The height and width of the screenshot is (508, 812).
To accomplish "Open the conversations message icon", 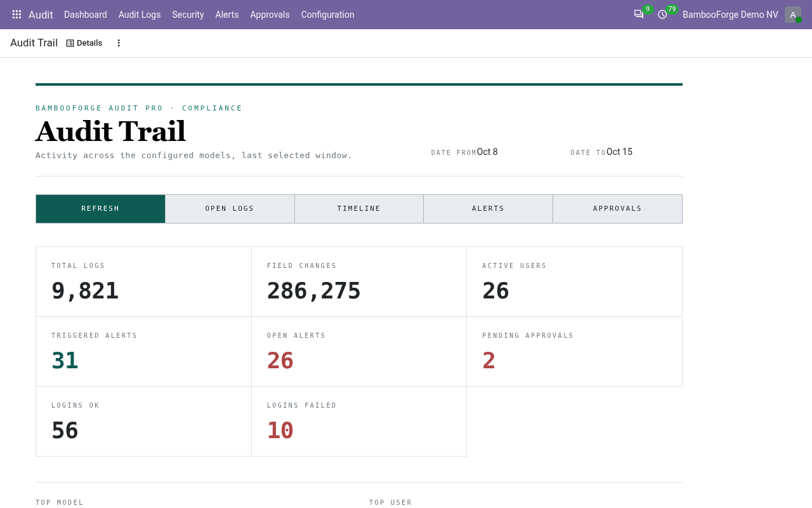I will tap(639, 14).
